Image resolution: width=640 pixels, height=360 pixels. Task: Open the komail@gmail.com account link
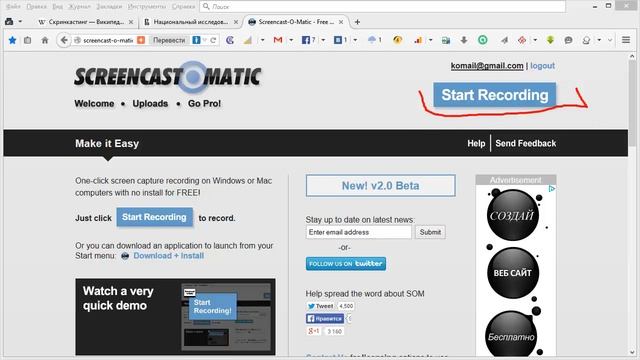coord(487,66)
